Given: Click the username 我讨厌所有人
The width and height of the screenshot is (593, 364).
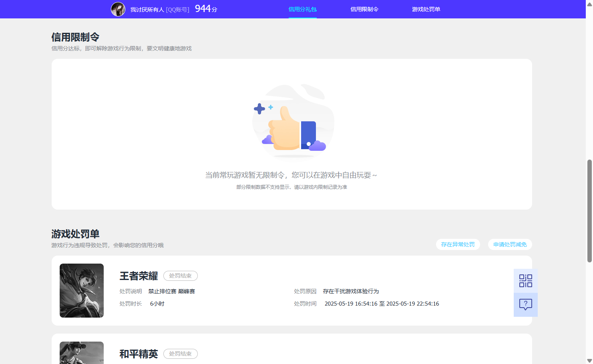Looking at the screenshot, I should tap(147, 9).
